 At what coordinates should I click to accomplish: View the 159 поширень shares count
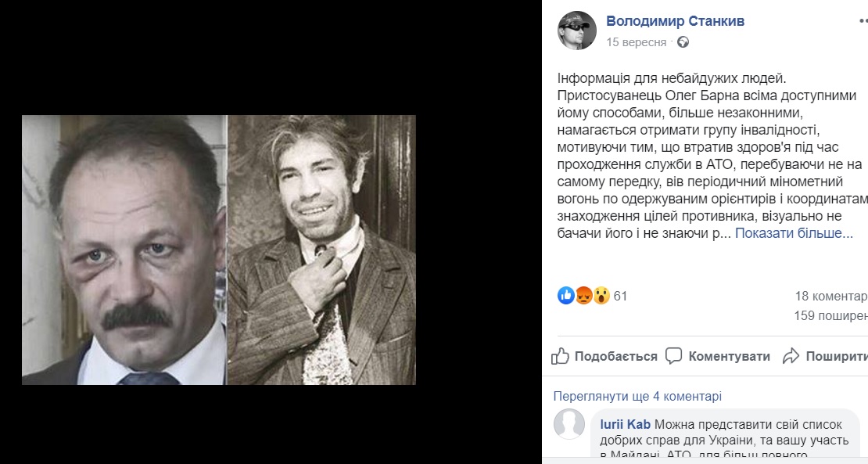pyautogui.click(x=831, y=315)
